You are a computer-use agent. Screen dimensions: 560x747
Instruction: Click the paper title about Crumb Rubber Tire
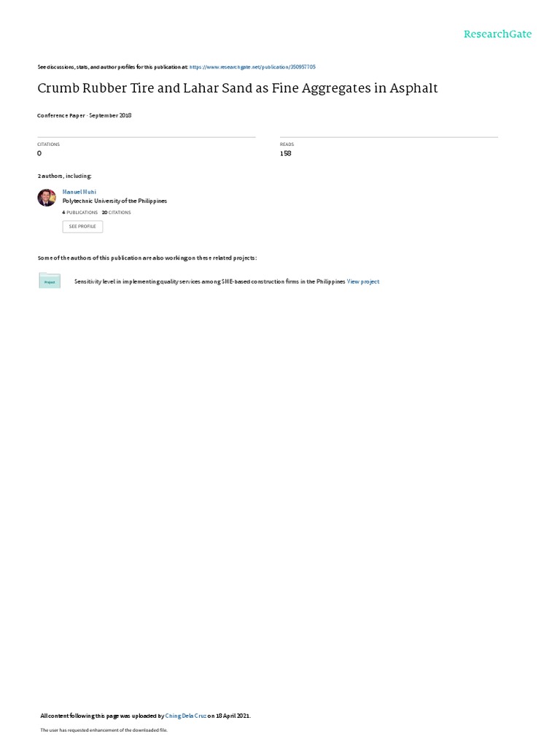pos(238,88)
